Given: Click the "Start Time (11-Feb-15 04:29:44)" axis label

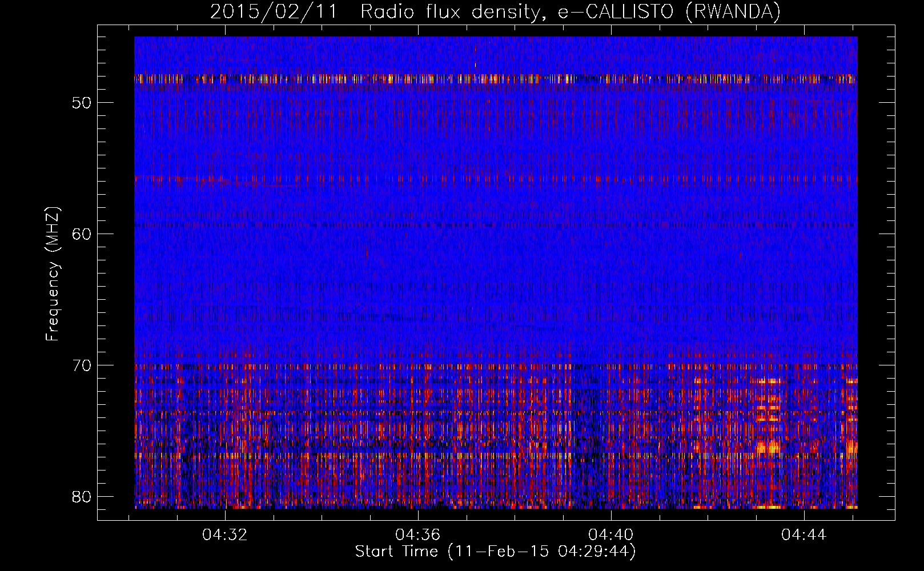Looking at the screenshot, I should 495,552.
